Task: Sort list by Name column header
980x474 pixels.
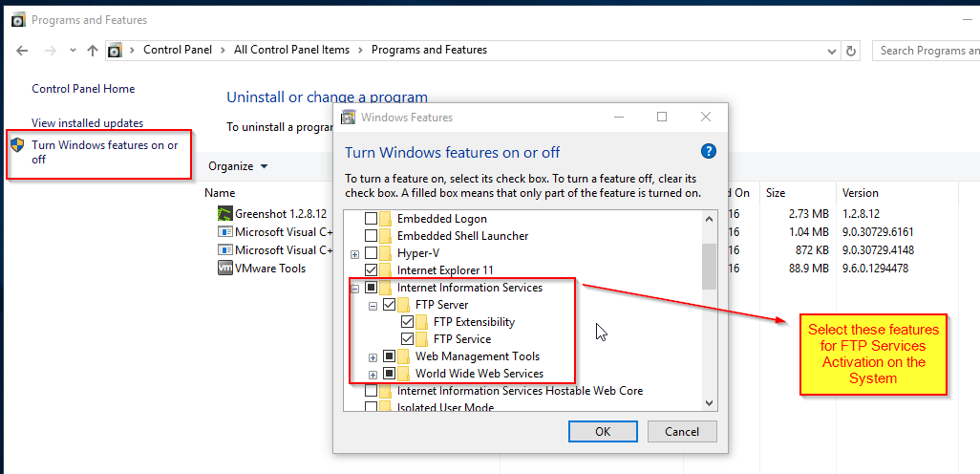Action: pos(220,193)
